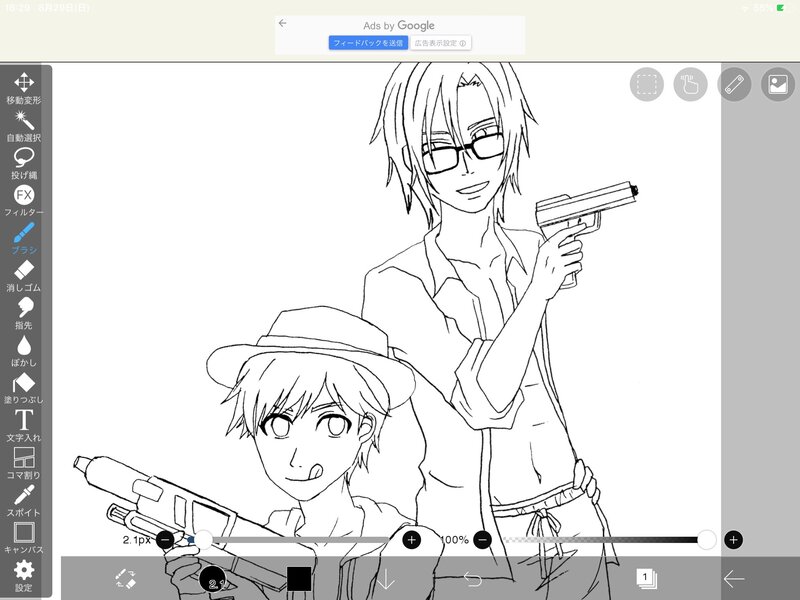
Task: Select the Smudge (指先) tool
Action: click(23, 313)
